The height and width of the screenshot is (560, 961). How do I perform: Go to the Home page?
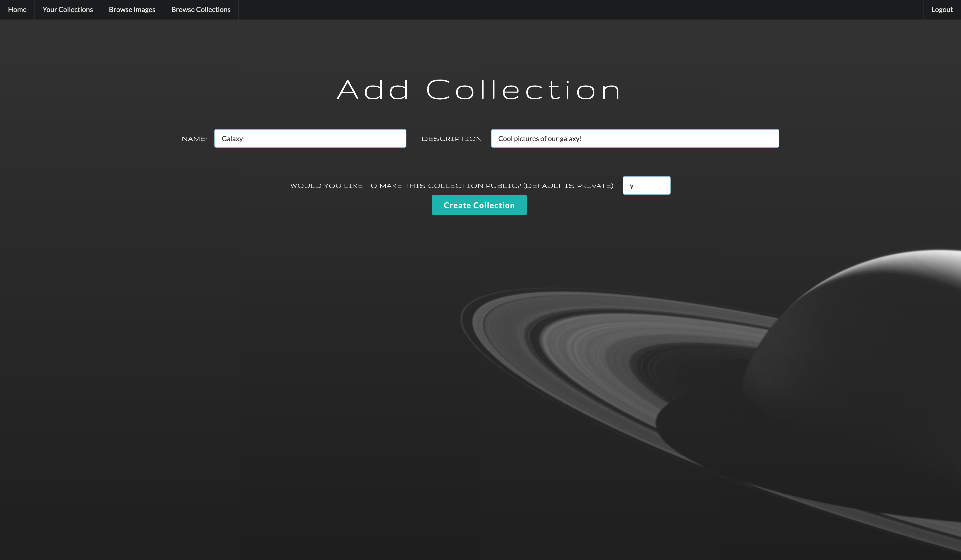(x=17, y=10)
